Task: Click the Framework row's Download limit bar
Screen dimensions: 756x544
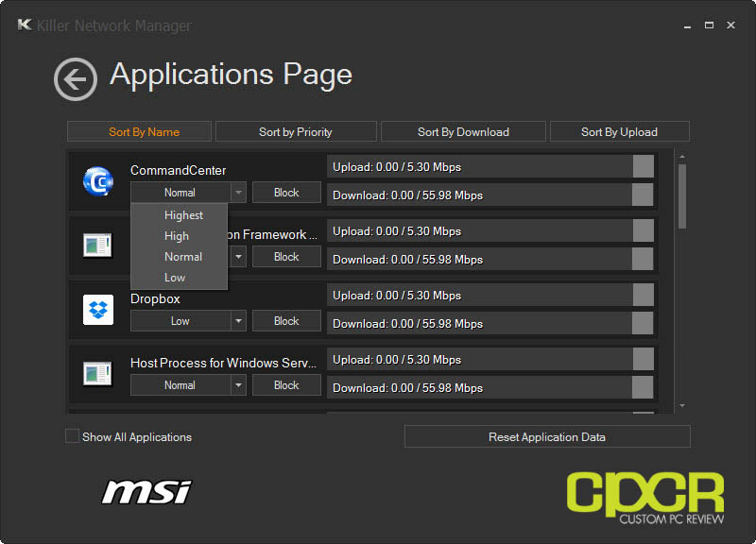Action: [x=490, y=259]
